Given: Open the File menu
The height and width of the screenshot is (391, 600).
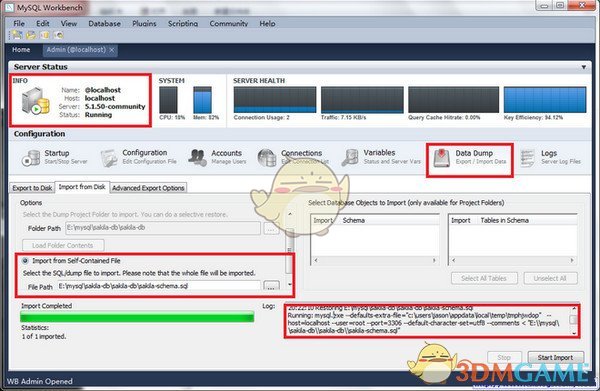Looking at the screenshot, I should point(19,23).
